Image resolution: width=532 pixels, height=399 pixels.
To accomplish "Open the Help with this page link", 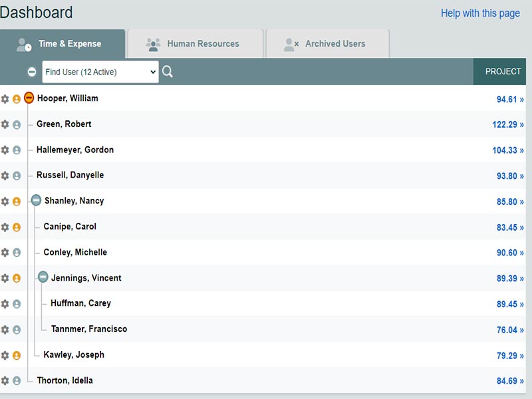I will coord(480,13).
